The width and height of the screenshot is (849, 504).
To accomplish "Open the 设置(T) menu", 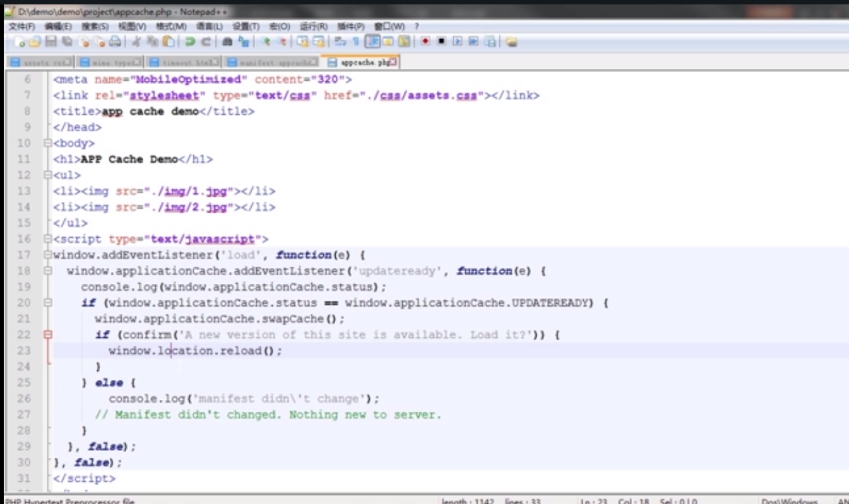I will (x=246, y=26).
